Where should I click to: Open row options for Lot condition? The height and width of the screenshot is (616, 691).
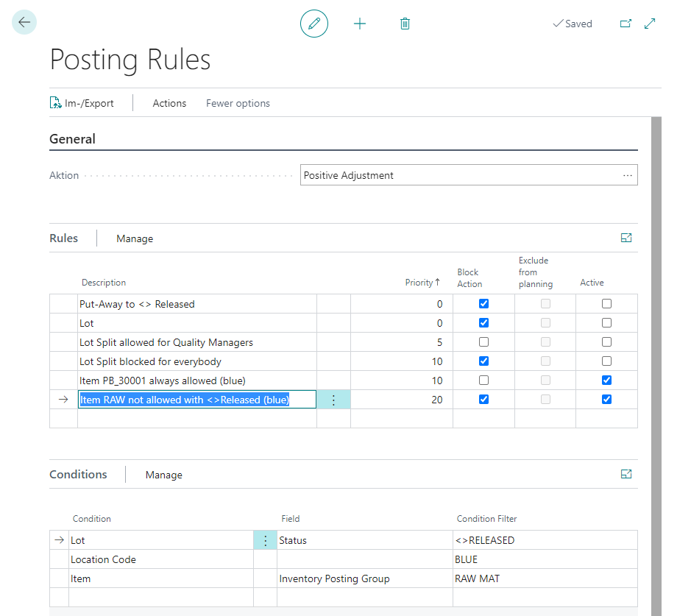click(x=266, y=540)
